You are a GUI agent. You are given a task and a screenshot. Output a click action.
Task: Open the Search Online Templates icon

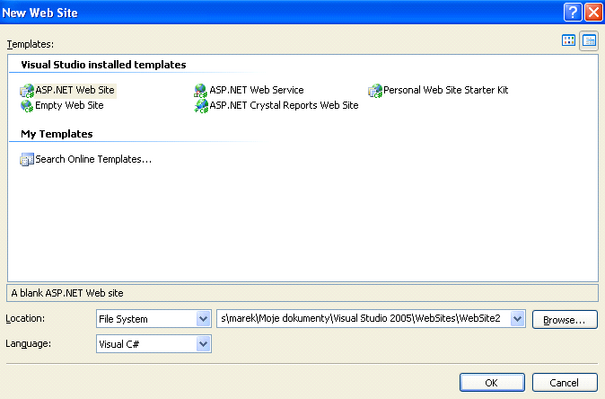27,159
